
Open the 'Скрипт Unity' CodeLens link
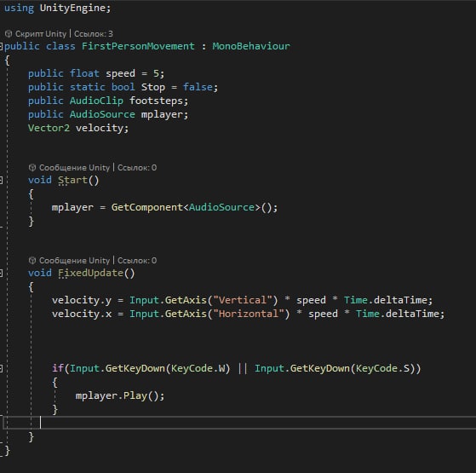point(41,34)
